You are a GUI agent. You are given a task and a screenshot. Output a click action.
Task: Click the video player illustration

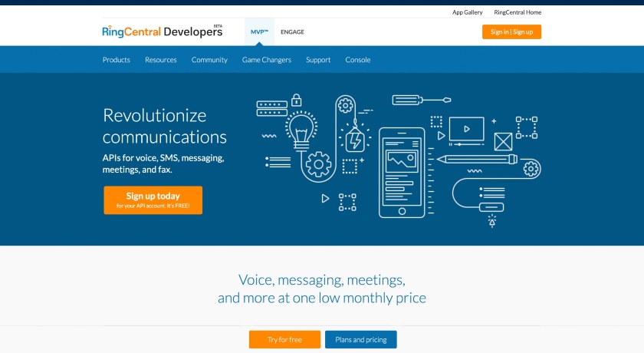(x=467, y=131)
